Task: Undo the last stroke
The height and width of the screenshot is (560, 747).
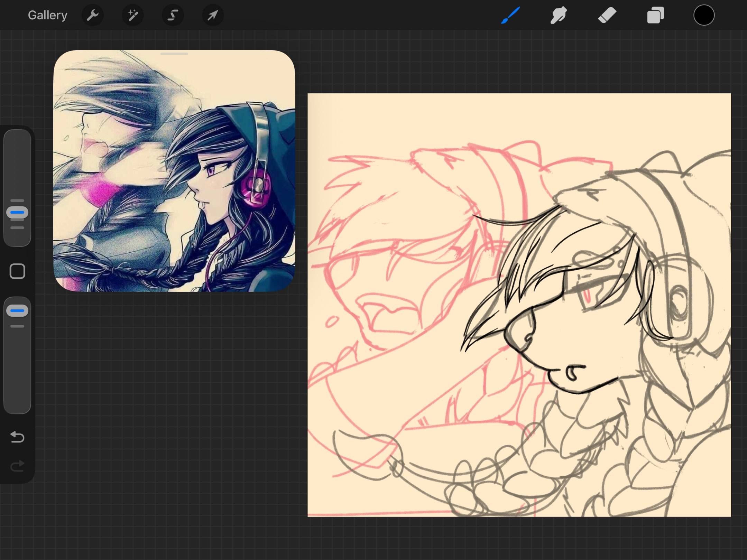Action: pyautogui.click(x=17, y=437)
